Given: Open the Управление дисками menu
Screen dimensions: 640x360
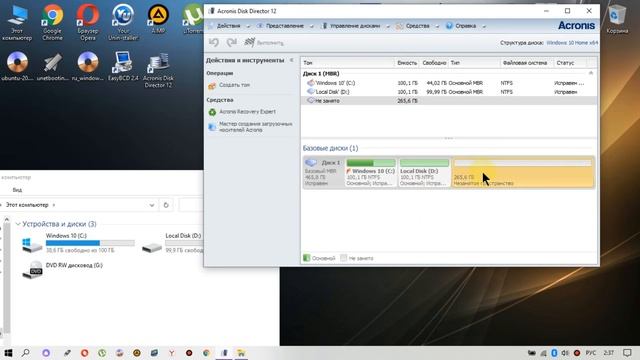Looking at the screenshot, I should pyautogui.click(x=355, y=26).
